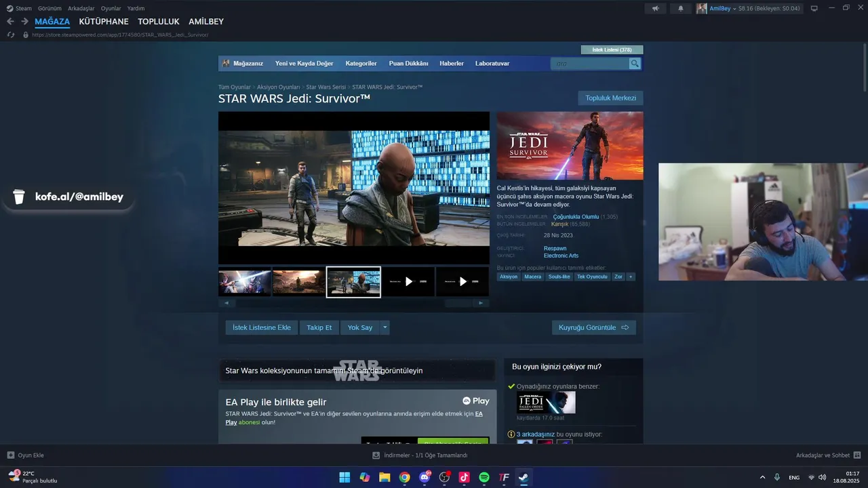Click the Aksiyon Oyunları breadcrumb
Image resolution: width=868 pixels, height=488 pixels.
[279, 87]
